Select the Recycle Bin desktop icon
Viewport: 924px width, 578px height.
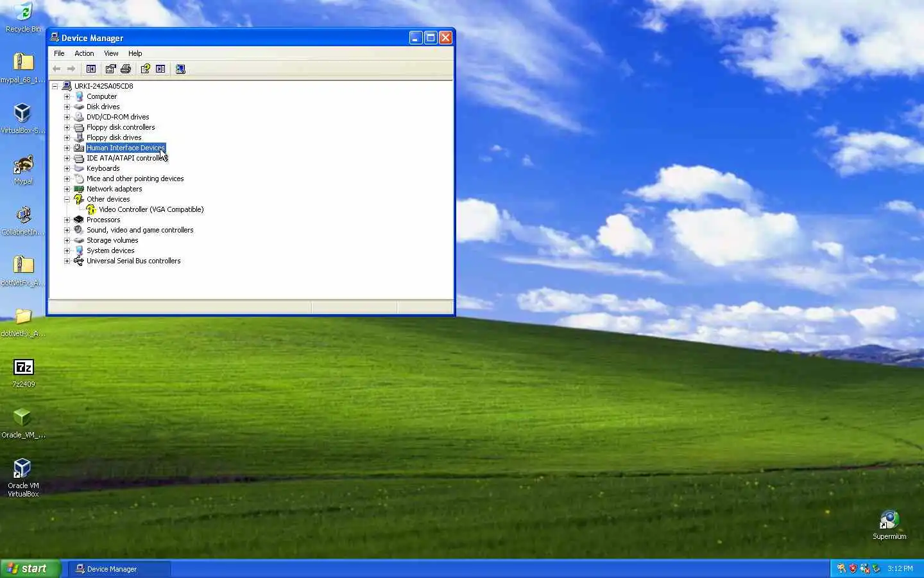point(23,12)
